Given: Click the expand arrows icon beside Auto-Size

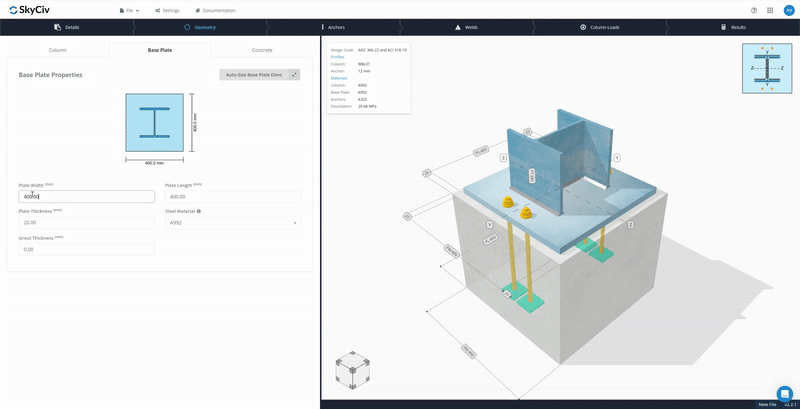Looking at the screenshot, I should [294, 75].
